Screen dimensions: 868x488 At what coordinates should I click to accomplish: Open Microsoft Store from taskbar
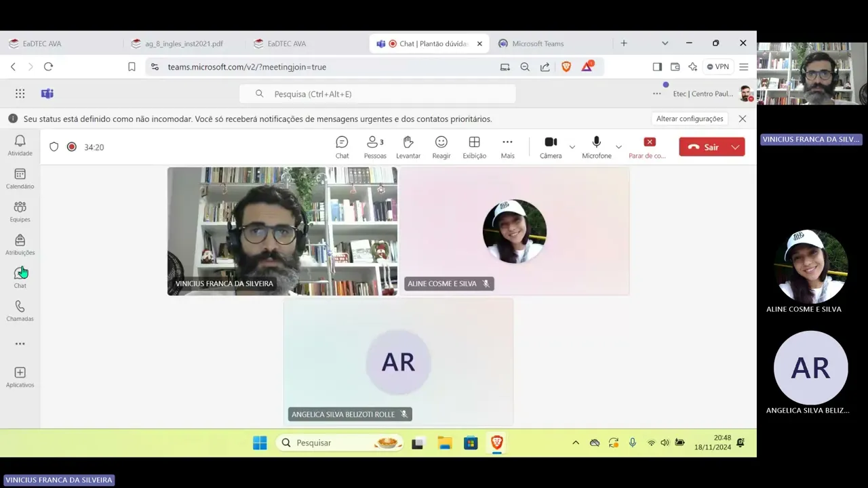coord(471,443)
